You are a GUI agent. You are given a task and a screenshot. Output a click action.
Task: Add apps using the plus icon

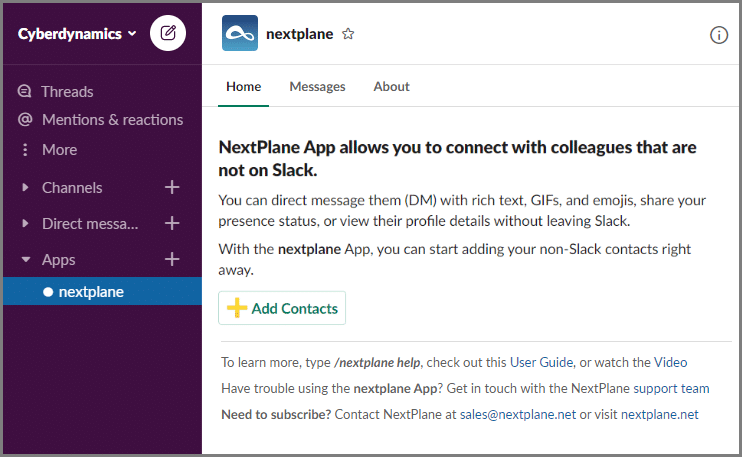[172, 259]
